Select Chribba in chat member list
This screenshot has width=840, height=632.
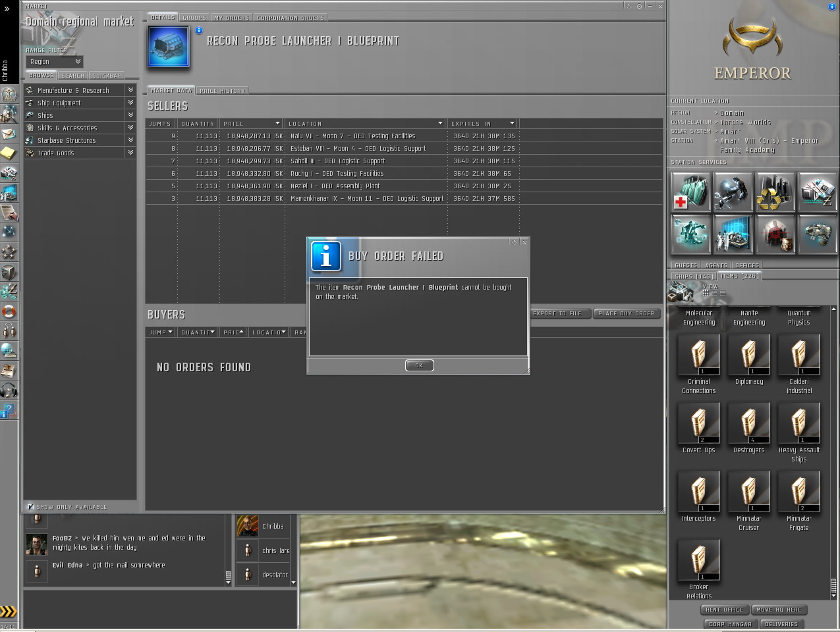coord(264,526)
